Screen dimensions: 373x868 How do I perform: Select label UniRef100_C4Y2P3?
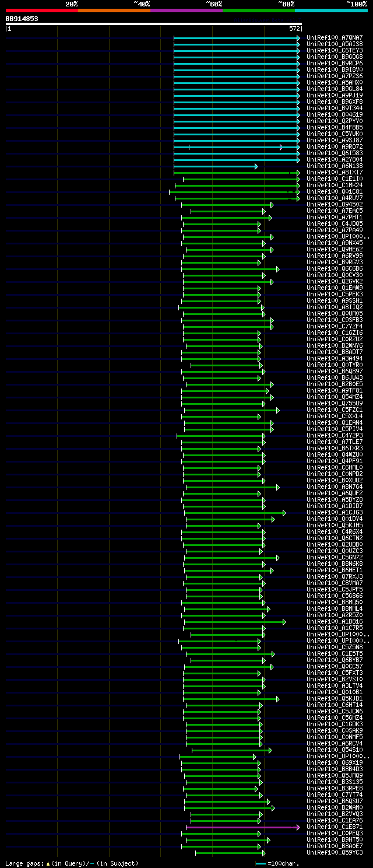pos(335,436)
